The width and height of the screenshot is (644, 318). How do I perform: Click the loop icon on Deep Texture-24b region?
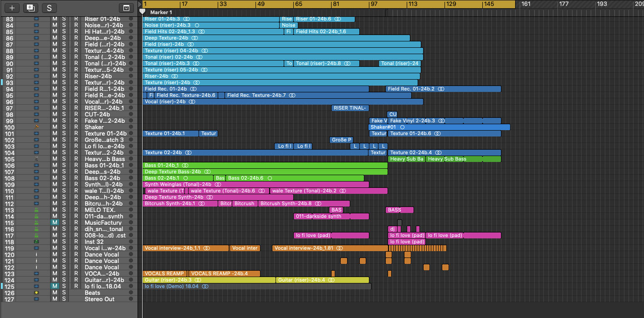click(194, 38)
